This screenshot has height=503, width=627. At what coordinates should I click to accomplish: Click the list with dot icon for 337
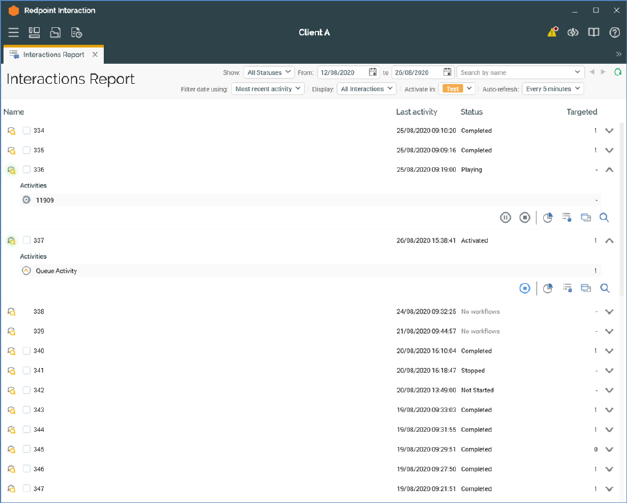[x=567, y=288]
